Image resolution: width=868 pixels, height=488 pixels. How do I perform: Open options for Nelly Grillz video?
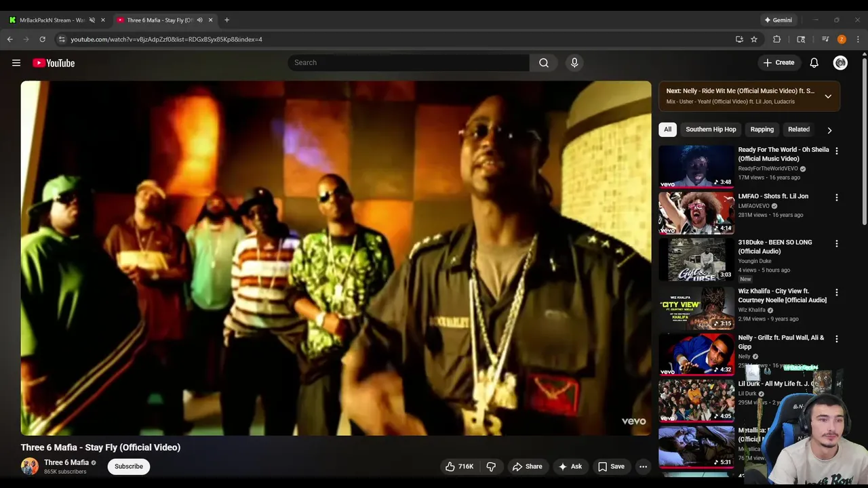836,338
